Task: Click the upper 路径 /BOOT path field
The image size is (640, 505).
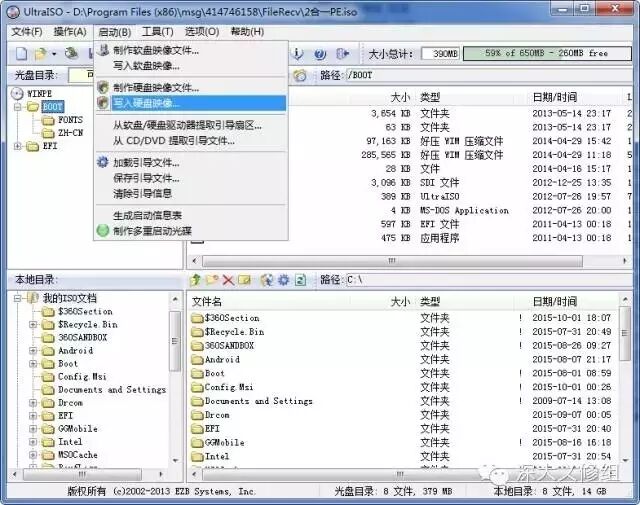Action: pos(488,75)
